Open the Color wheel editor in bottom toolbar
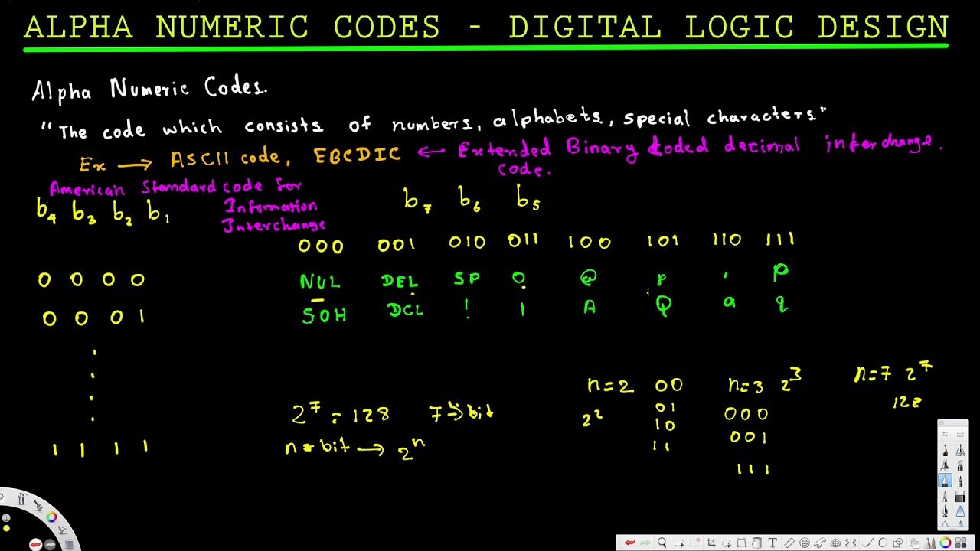 point(946,543)
